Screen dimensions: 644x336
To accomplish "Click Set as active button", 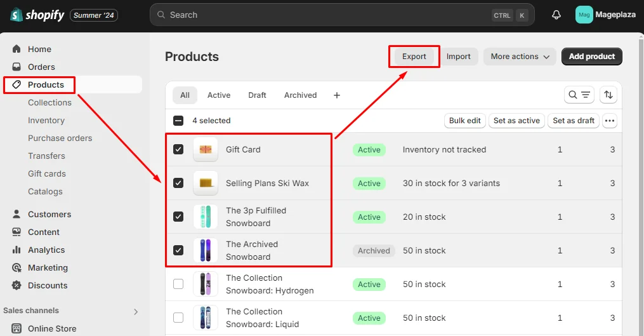I will 516,121.
